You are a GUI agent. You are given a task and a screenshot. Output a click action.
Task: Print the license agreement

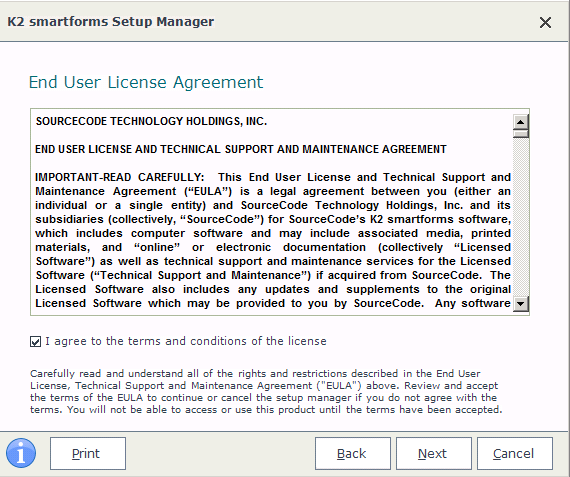(x=88, y=453)
